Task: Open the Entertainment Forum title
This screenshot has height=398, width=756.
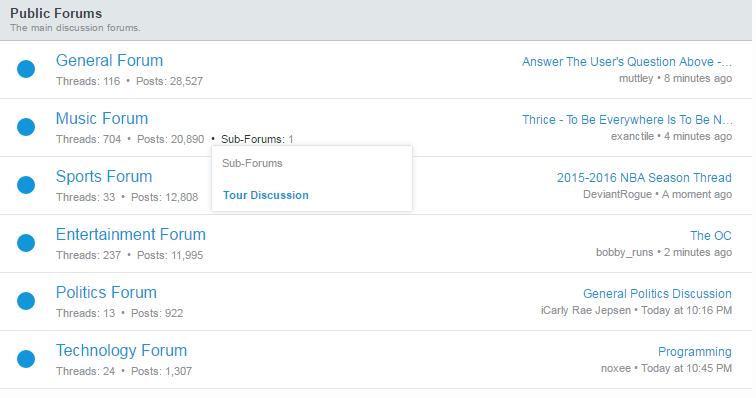Action: tap(131, 234)
